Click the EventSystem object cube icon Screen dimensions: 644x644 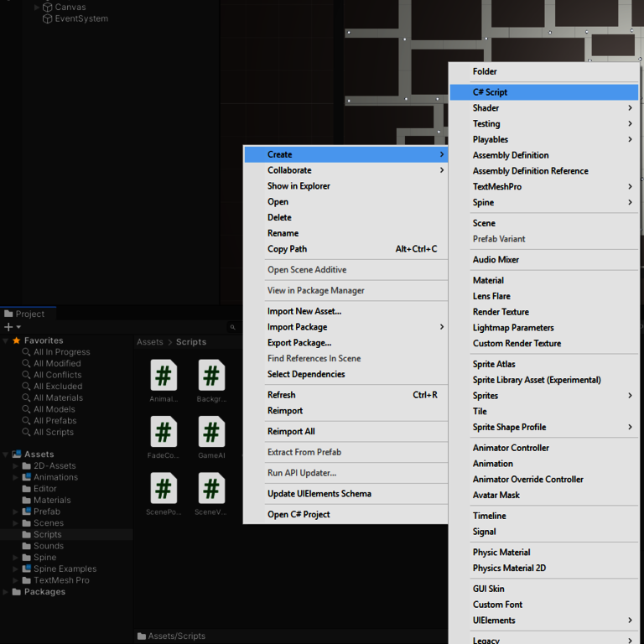pos(48,18)
